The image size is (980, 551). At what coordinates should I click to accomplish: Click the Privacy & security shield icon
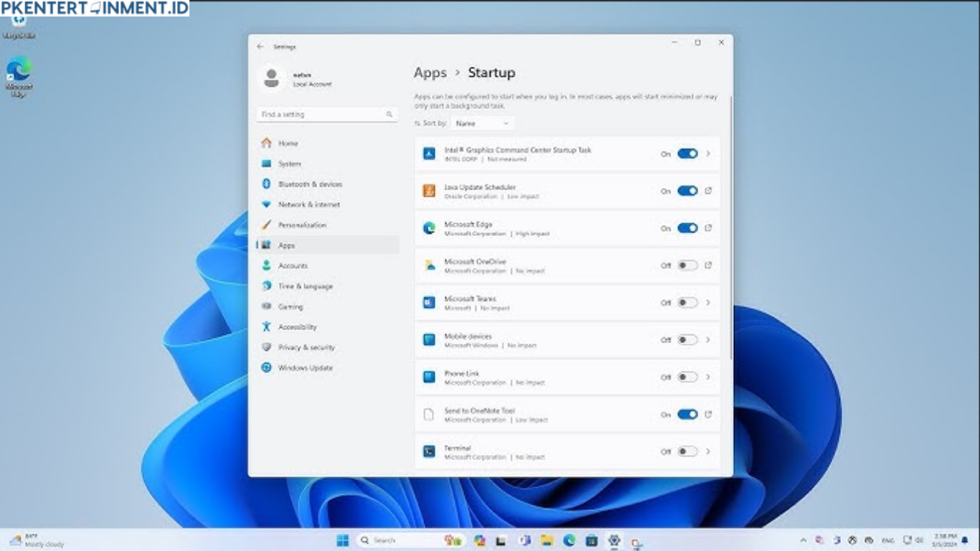pos(266,347)
